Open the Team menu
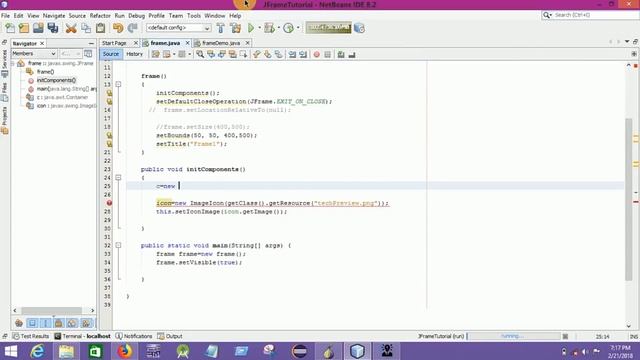Image resolution: width=640 pixels, height=360 pixels. click(176, 16)
